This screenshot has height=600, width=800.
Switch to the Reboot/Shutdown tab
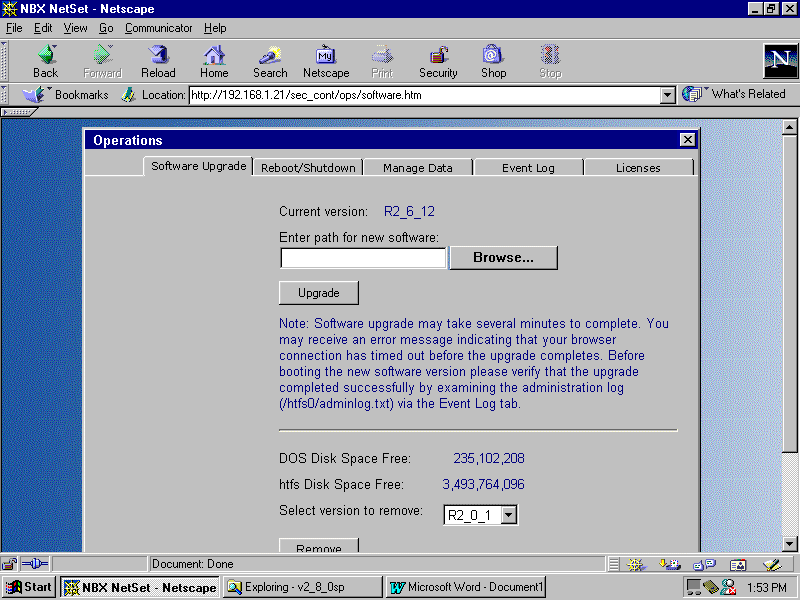pyautogui.click(x=308, y=168)
